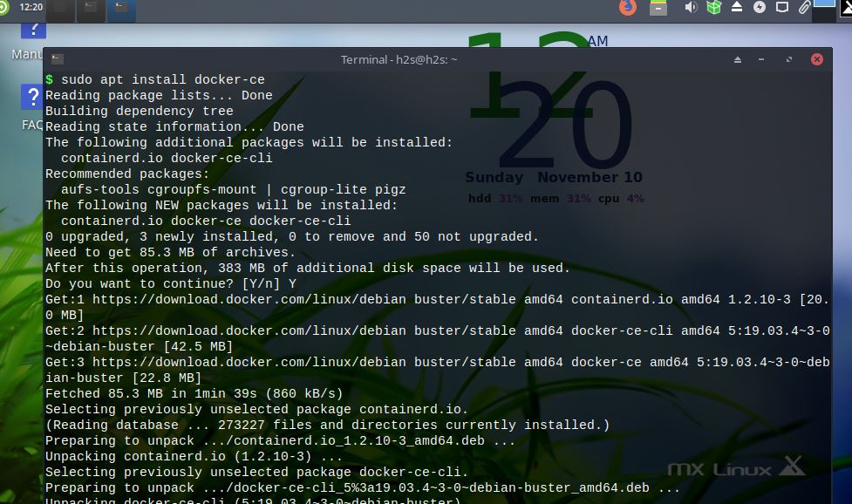Open the calendar by clicking the 12:20 clock
The height and width of the screenshot is (504, 852).
[x=31, y=8]
